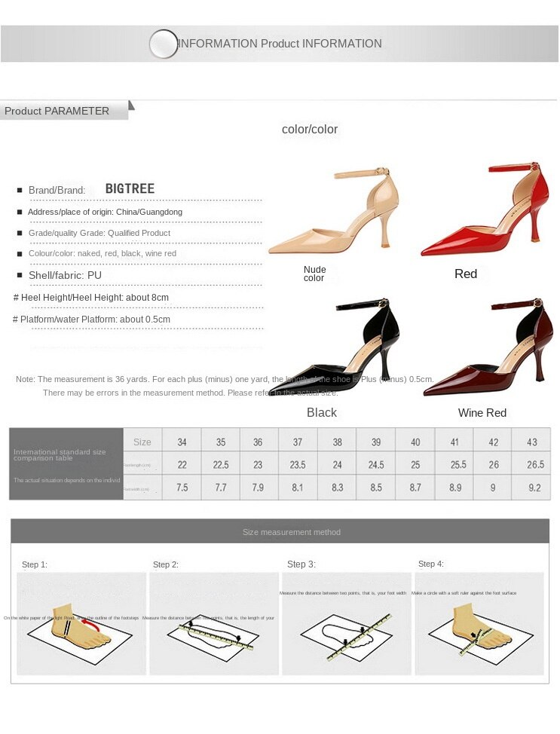Select size 36 in the size table

click(258, 442)
